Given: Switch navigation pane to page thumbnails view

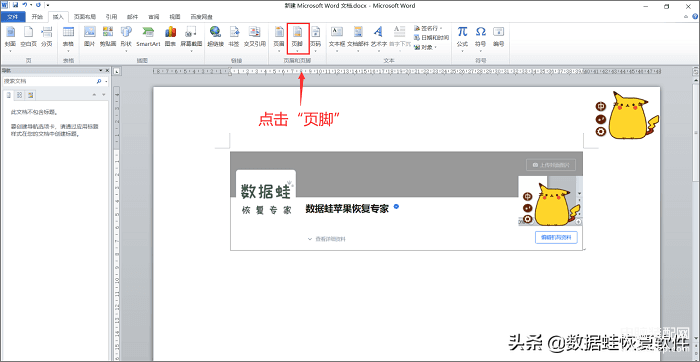Looking at the screenshot, I should tap(20, 95).
